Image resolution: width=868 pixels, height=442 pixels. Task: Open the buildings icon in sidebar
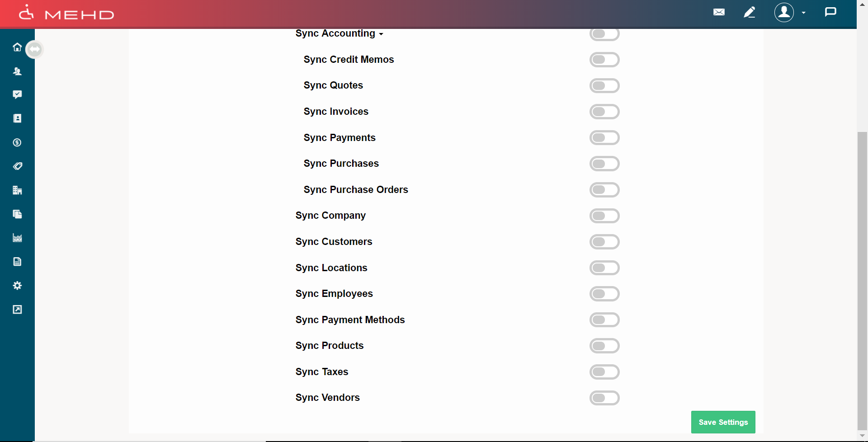pos(17,190)
